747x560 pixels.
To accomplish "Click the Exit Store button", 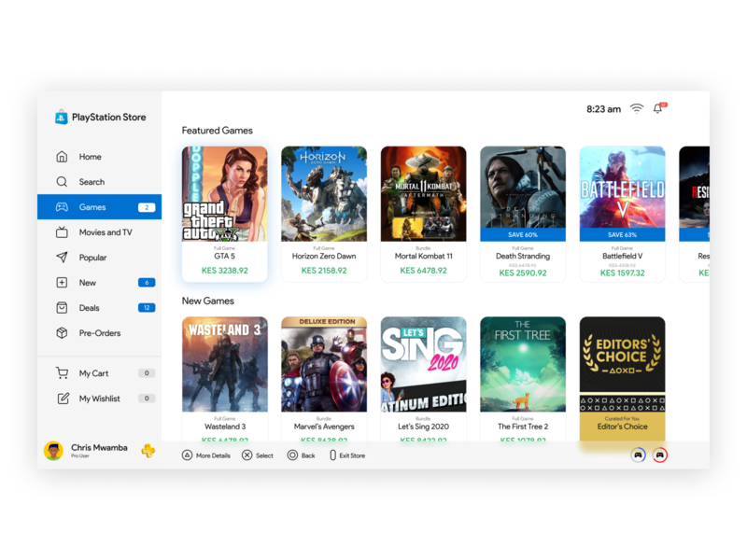I will [x=347, y=455].
